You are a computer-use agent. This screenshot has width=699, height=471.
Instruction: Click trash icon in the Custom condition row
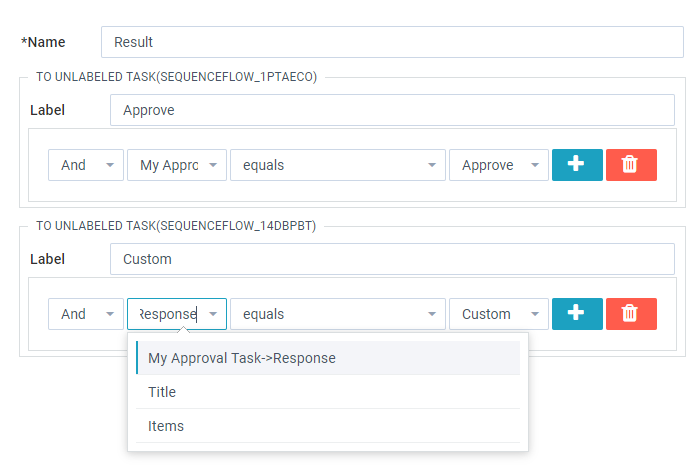coord(631,314)
